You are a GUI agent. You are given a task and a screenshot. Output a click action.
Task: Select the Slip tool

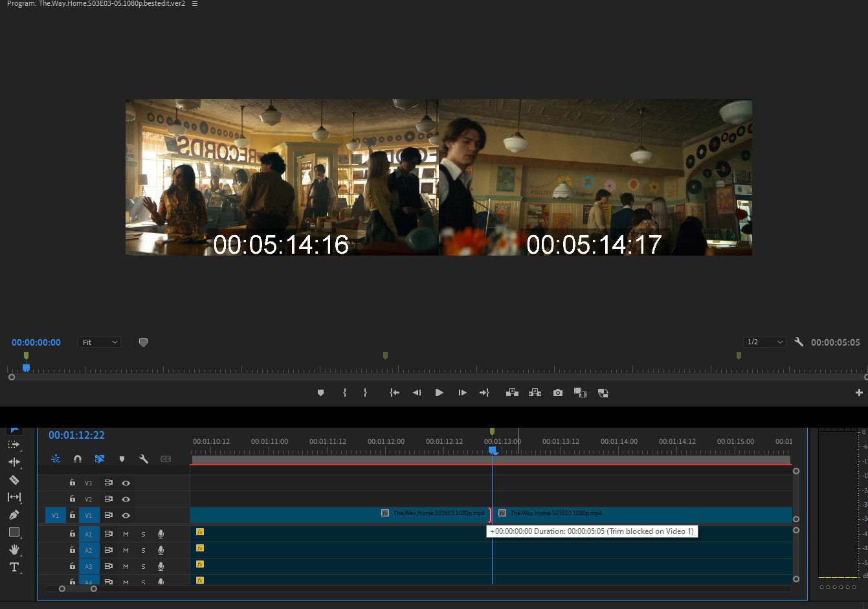[14, 497]
